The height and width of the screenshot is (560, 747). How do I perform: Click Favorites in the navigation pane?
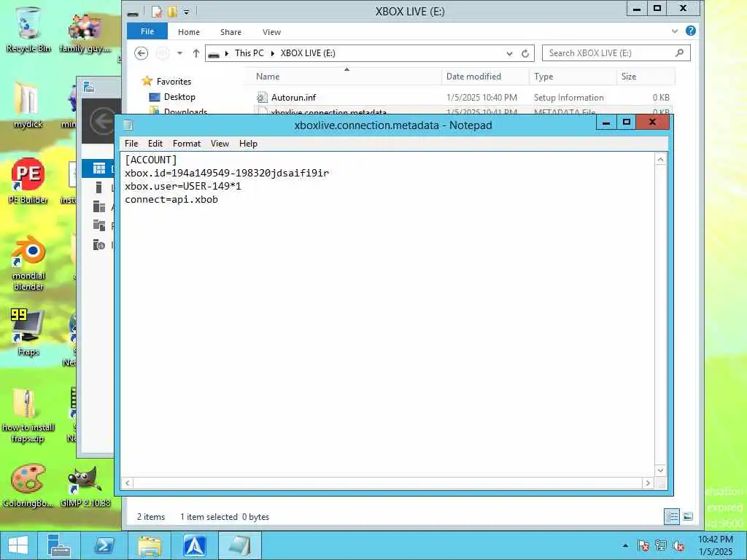click(174, 82)
